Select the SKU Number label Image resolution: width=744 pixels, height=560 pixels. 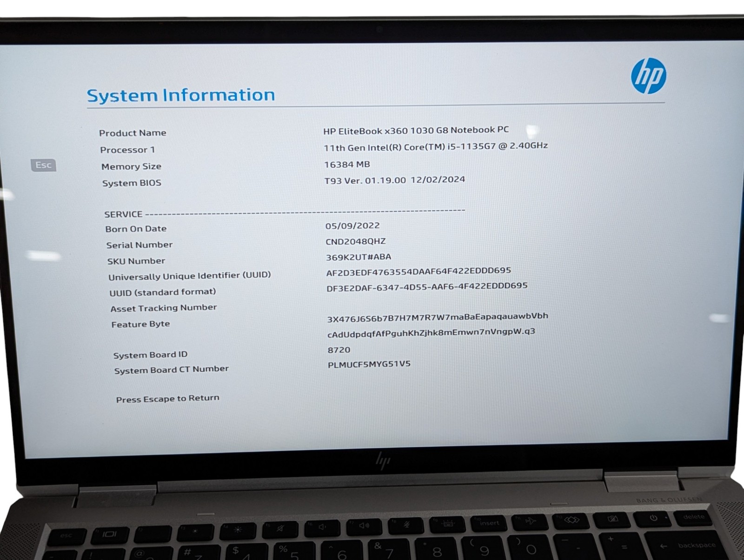pos(136,261)
